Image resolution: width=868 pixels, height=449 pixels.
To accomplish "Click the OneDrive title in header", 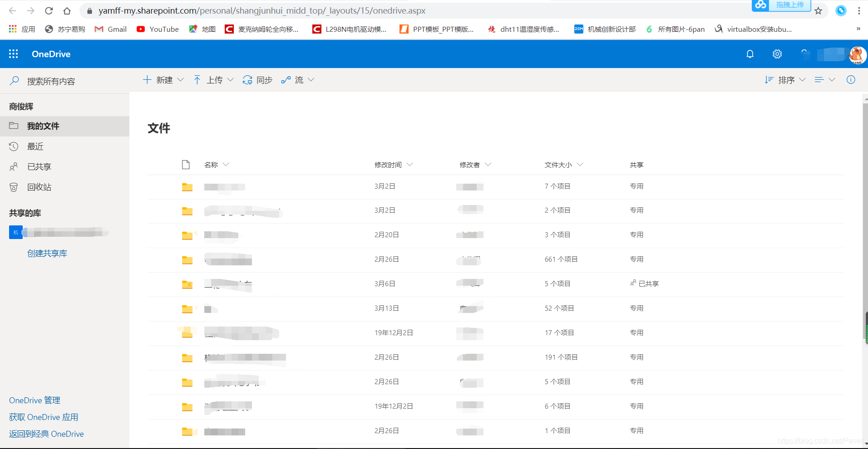I will click(x=51, y=54).
